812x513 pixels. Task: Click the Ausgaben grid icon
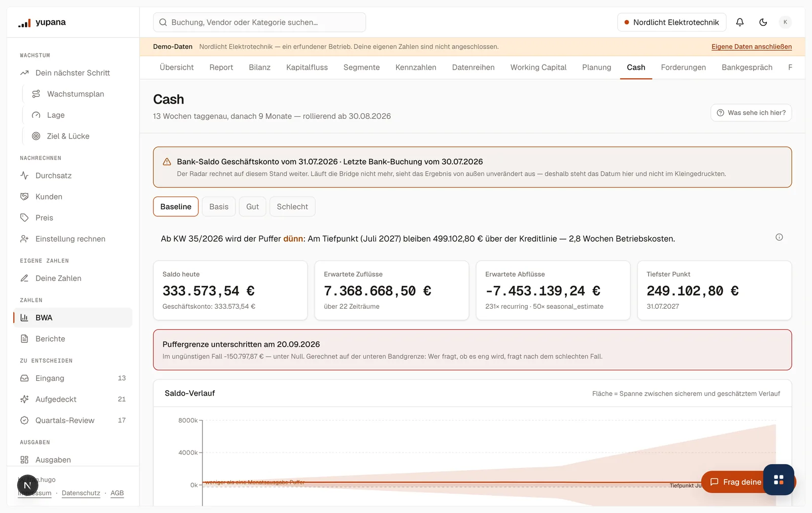24,460
